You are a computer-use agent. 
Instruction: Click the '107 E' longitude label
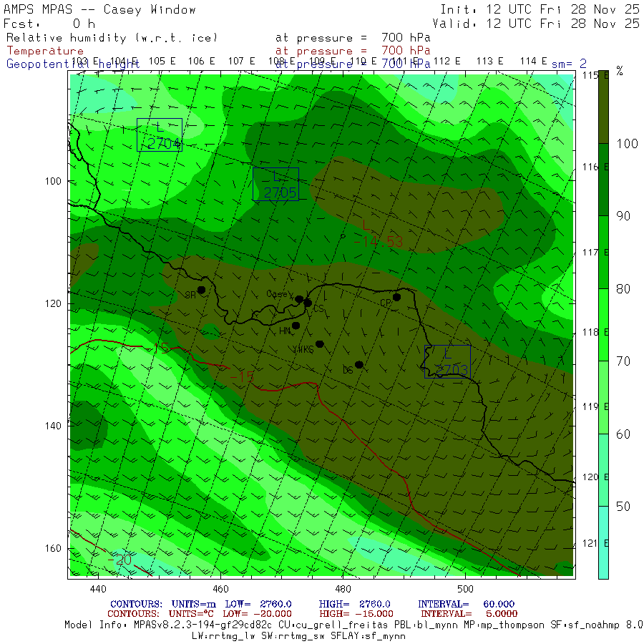[242, 62]
